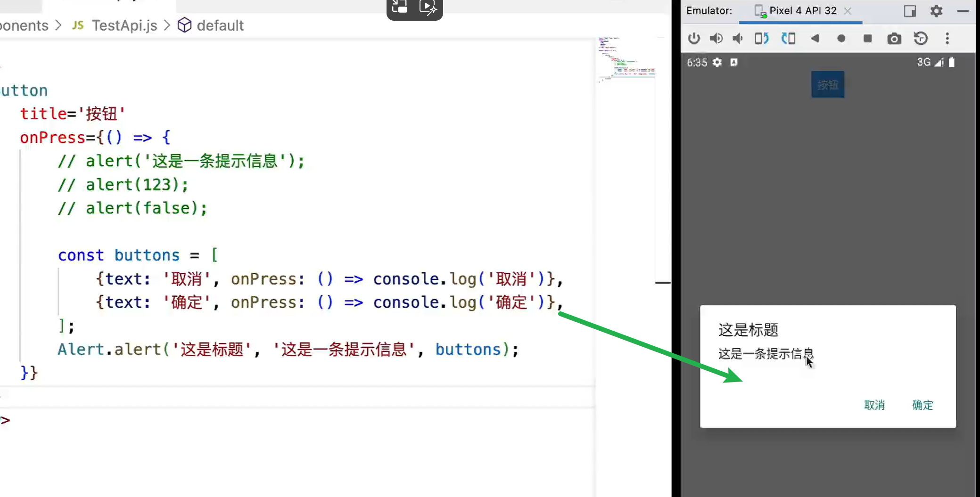Rotate emulator right with the rotate icon
Viewport: 980px width, 497px height.
(788, 38)
